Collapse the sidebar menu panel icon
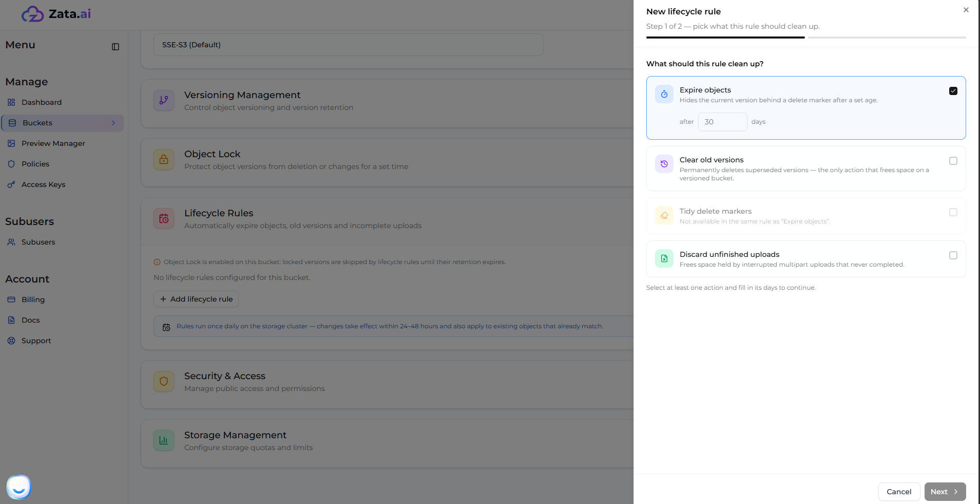 click(116, 47)
